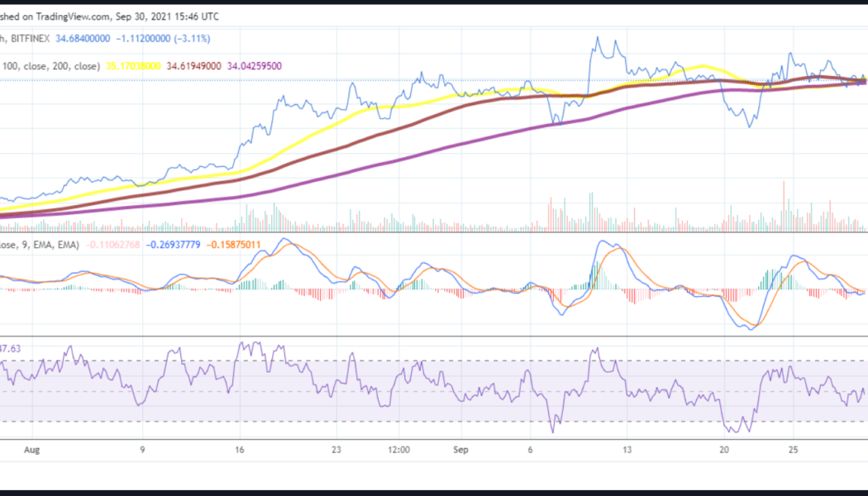The width and height of the screenshot is (868, 496).
Task: Click the Sep label on the time axis
Action: pyautogui.click(x=460, y=450)
